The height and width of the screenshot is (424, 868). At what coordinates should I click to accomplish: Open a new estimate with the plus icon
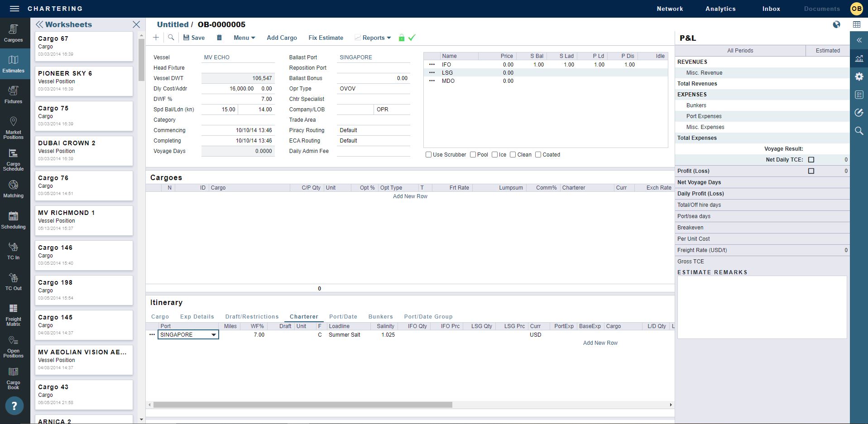[x=156, y=38]
